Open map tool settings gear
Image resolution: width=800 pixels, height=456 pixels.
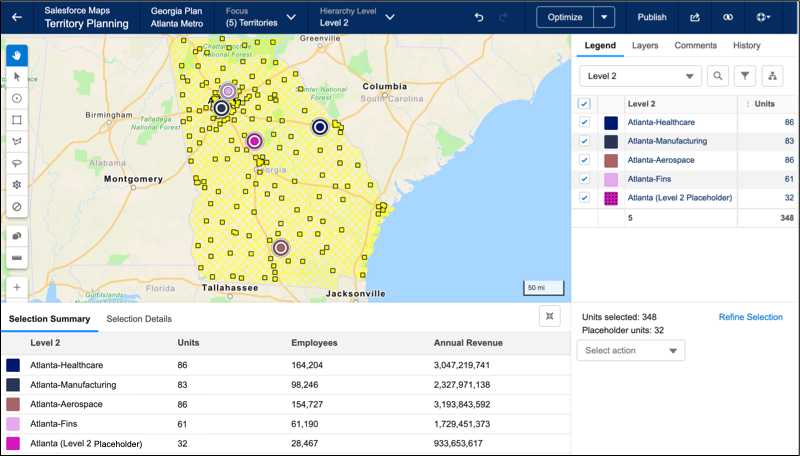[17, 185]
